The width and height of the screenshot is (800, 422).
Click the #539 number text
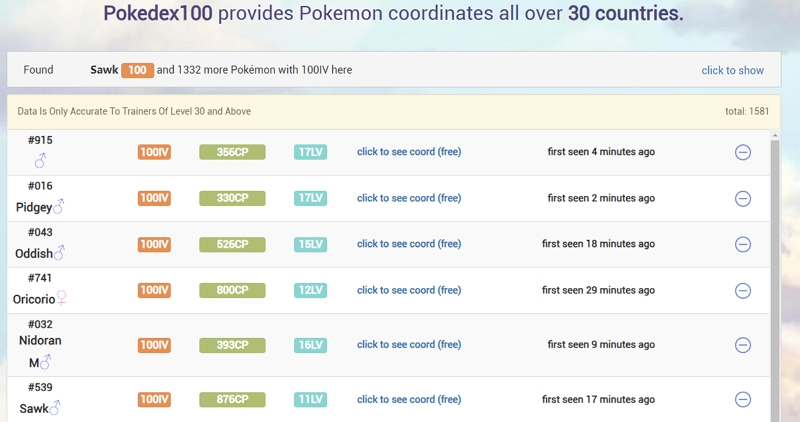point(40,387)
